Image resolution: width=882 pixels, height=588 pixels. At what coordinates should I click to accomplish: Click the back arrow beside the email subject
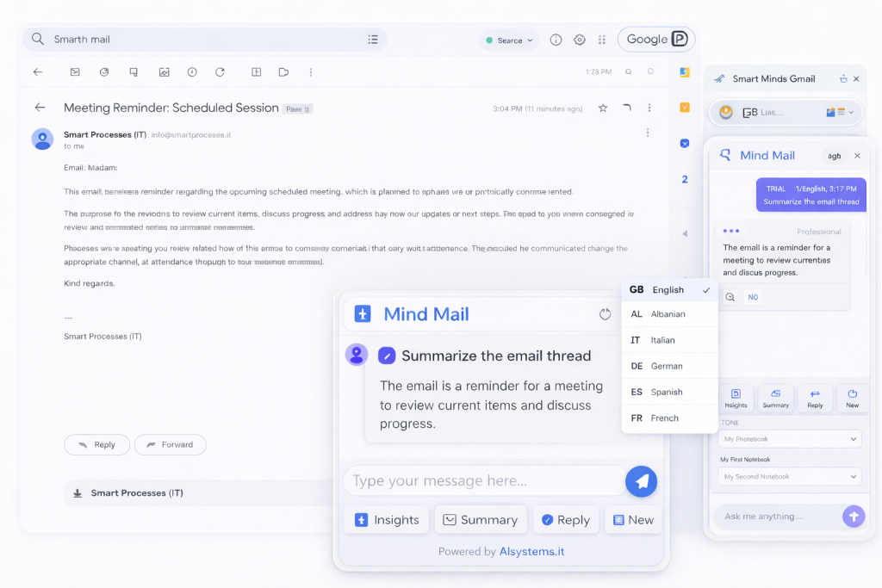pyautogui.click(x=40, y=108)
